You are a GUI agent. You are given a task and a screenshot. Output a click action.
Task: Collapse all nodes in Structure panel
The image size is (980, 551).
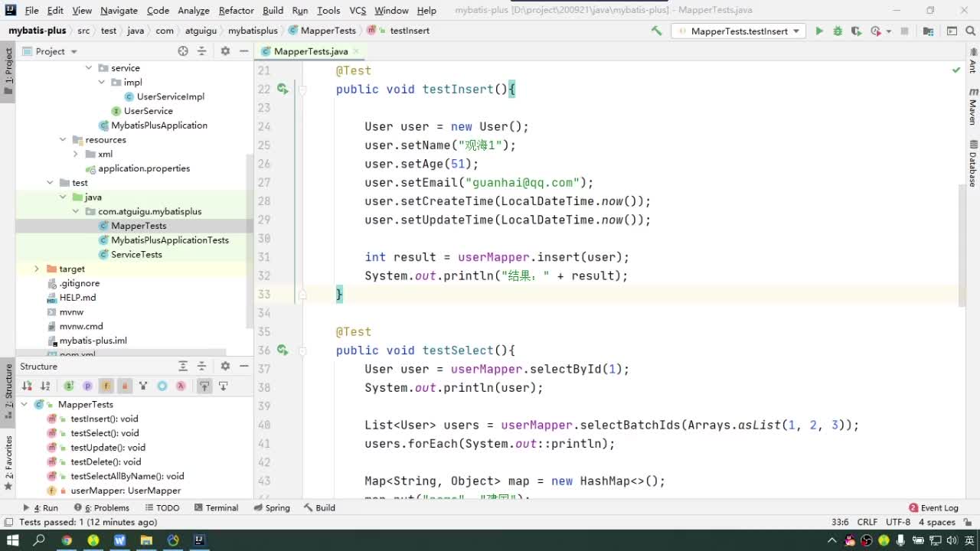[x=202, y=367]
